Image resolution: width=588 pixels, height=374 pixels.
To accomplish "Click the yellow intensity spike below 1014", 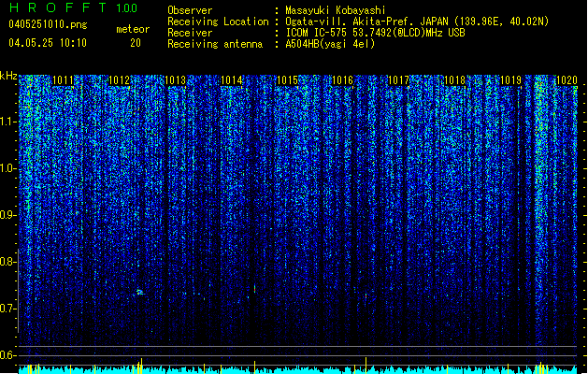I will tap(254, 367).
